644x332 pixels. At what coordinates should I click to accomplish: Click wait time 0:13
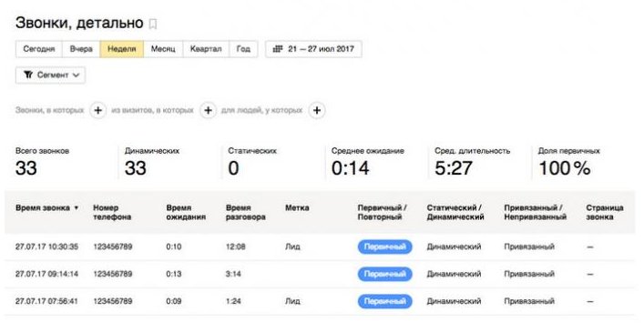point(174,274)
